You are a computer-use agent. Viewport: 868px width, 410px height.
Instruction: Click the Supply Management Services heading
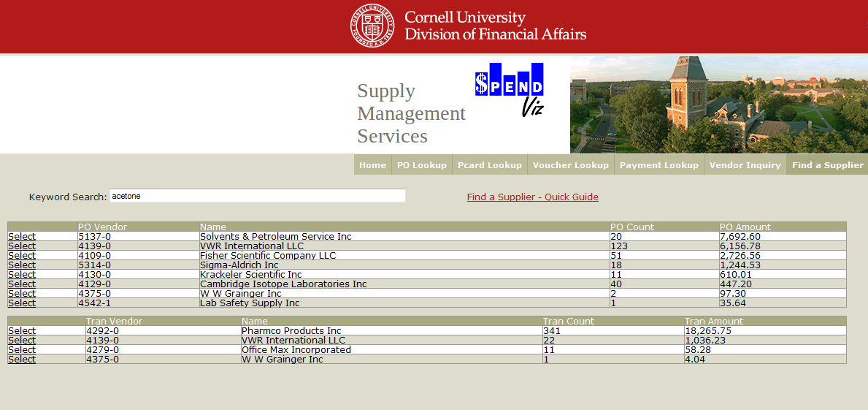pyautogui.click(x=411, y=113)
